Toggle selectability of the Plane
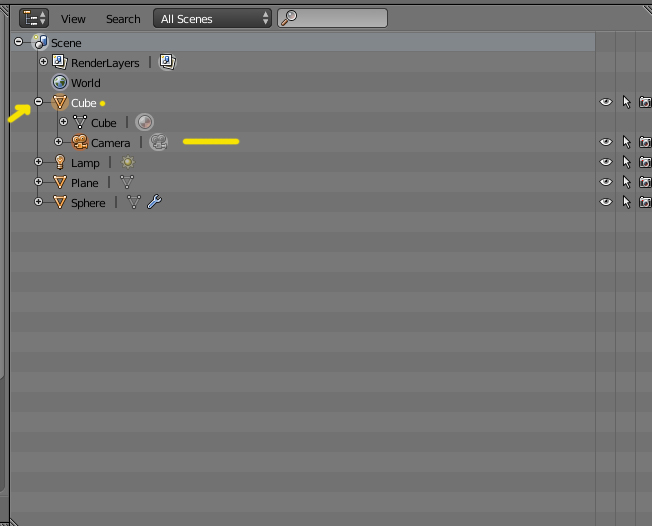Screen dimensions: 652x526 tap(626, 182)
